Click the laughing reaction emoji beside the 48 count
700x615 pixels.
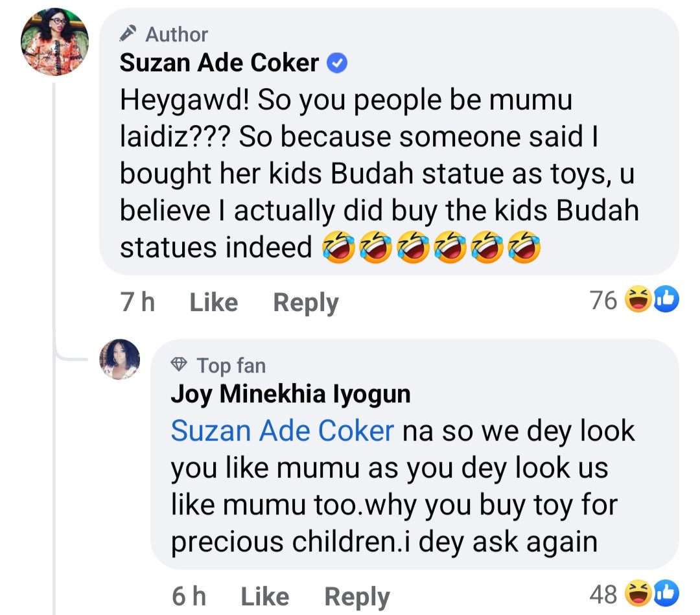(637, 593)
